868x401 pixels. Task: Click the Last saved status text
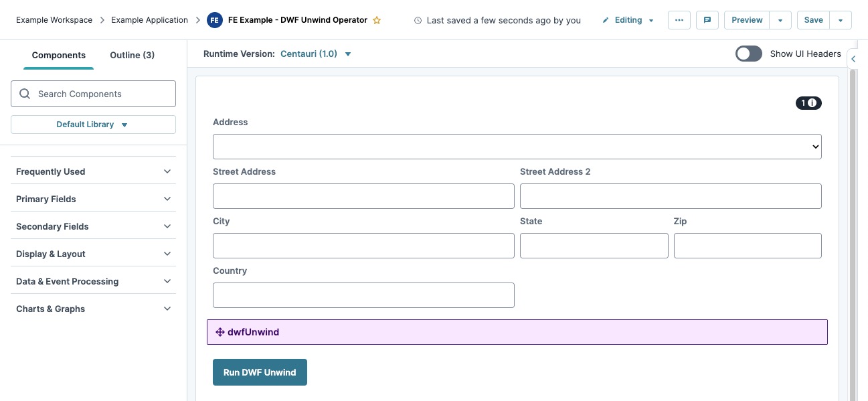pyautogui.click(x=503, y=21)
